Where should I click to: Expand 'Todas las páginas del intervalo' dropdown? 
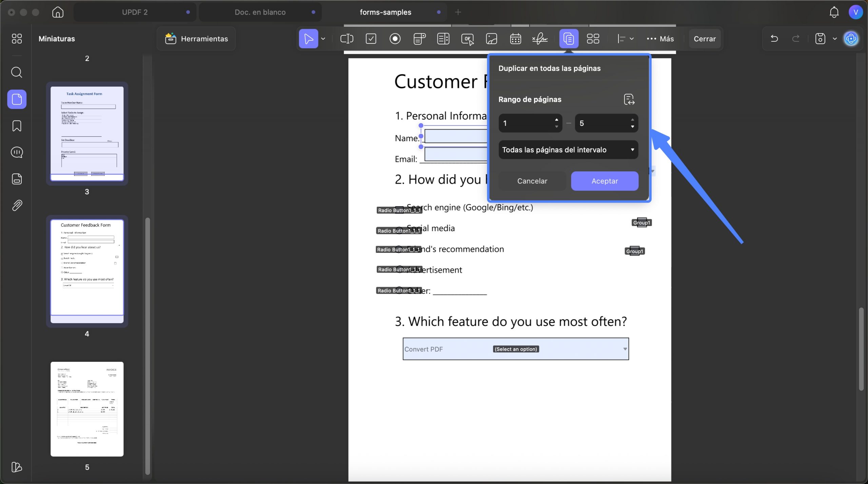(568, 150)
